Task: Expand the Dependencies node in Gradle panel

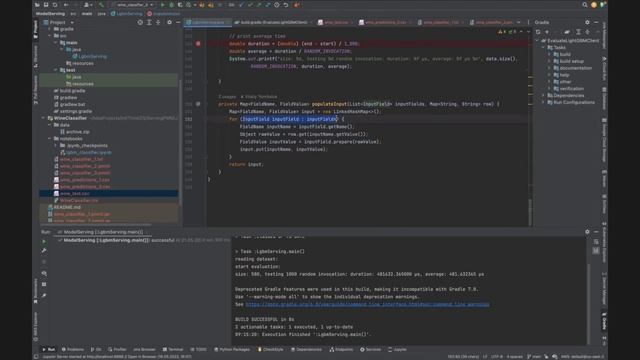Action: pos(543,96)
